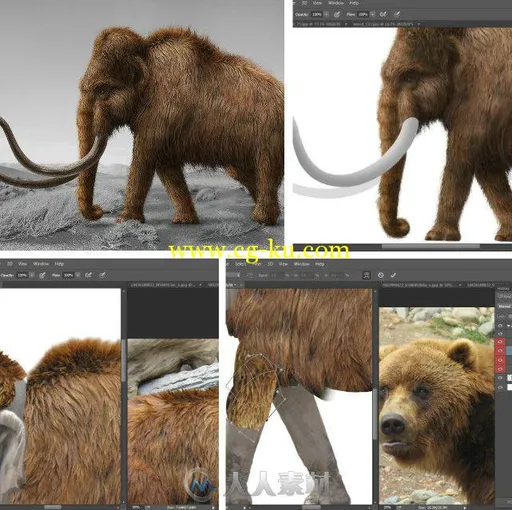Screen dimensions: 512x510
Task: Toggle visibility eye of the top layer group
Action: tap(500, 326)
